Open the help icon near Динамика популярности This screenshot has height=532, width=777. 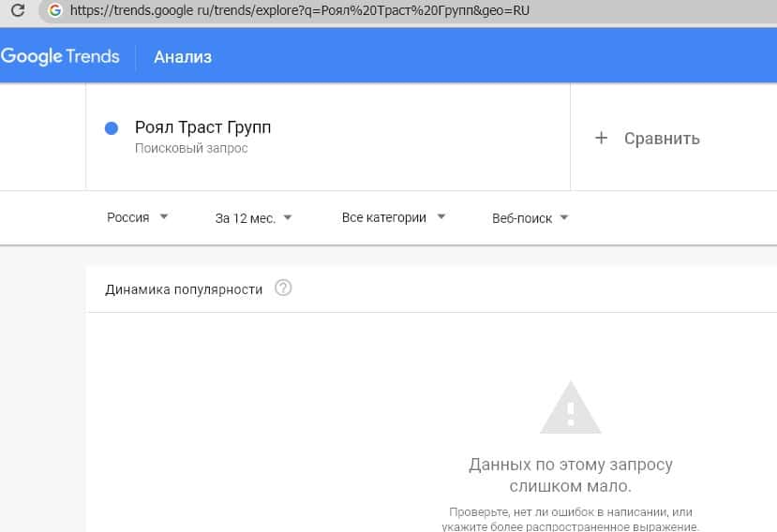(x=283, y=288)
